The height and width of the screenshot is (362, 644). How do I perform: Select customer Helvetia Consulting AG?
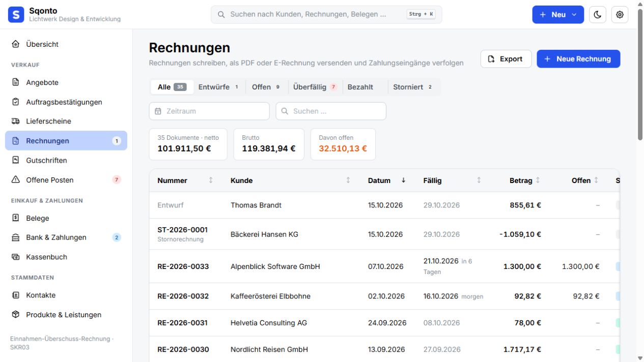click(x=269, y=323)
